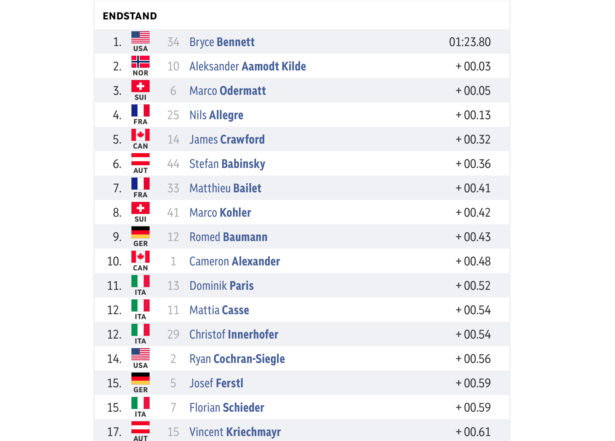Select the Matthieu Bailet name link

[225, 188]
